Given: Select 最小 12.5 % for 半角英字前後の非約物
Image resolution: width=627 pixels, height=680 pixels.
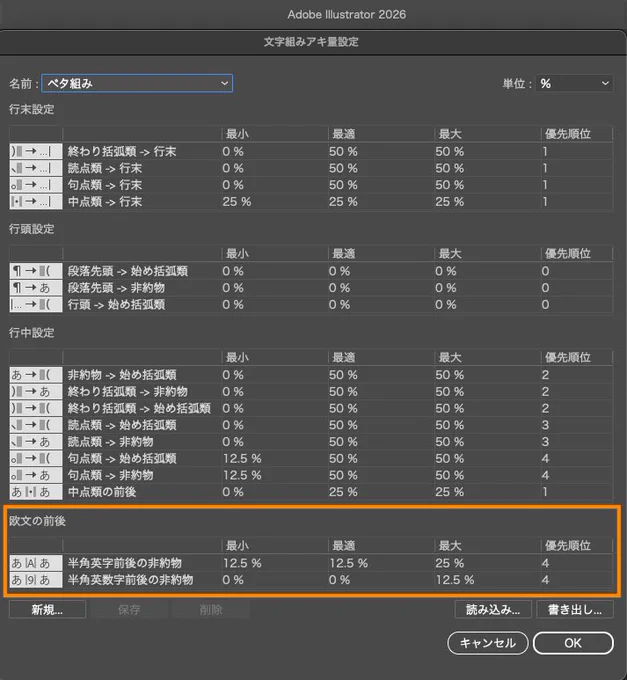Looking at the screenshot, I should click(242, 563).
